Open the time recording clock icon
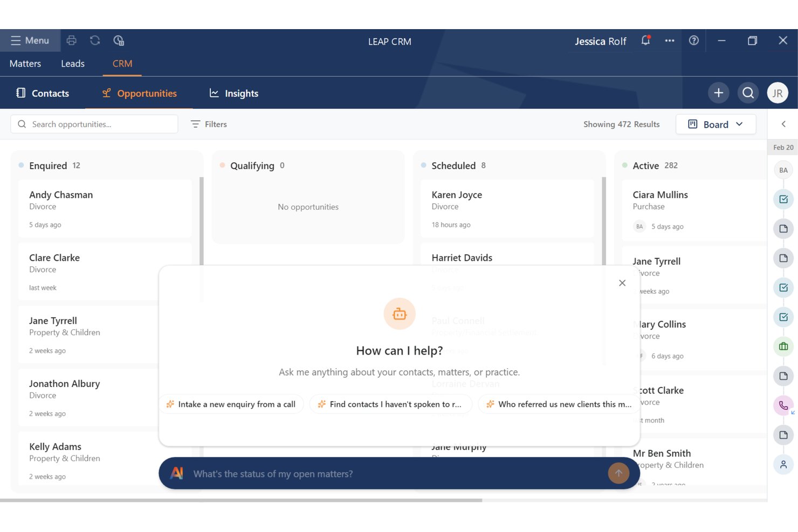798x532 pixels. (119, 40)
